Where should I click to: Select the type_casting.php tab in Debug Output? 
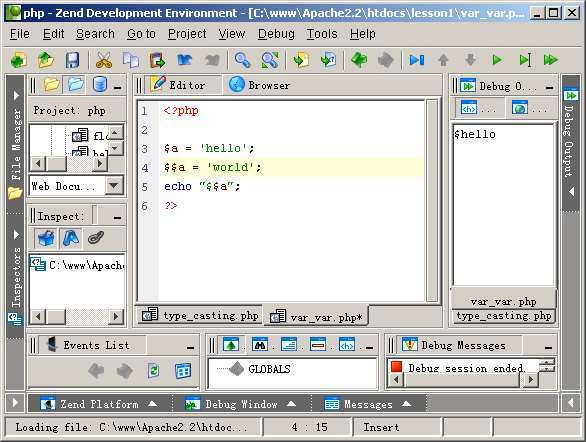point(503,316)
